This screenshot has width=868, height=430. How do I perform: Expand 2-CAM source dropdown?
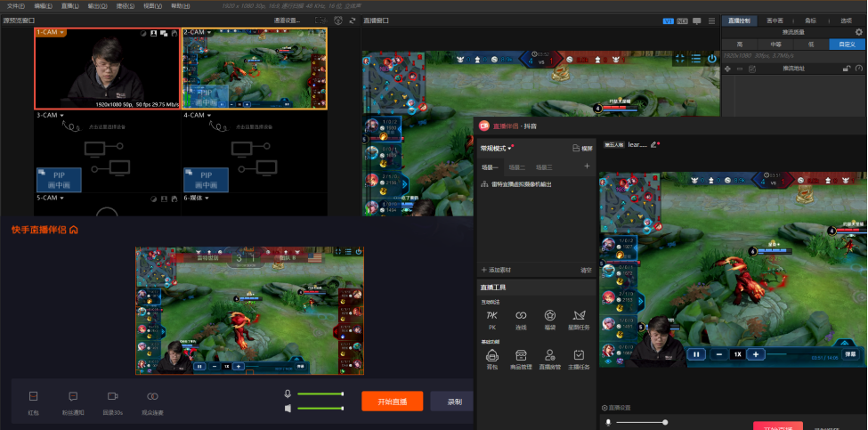(210, 33)
